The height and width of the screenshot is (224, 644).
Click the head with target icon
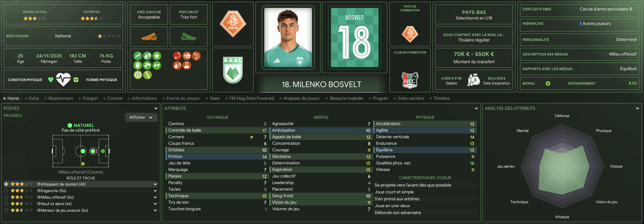point(138,65)
